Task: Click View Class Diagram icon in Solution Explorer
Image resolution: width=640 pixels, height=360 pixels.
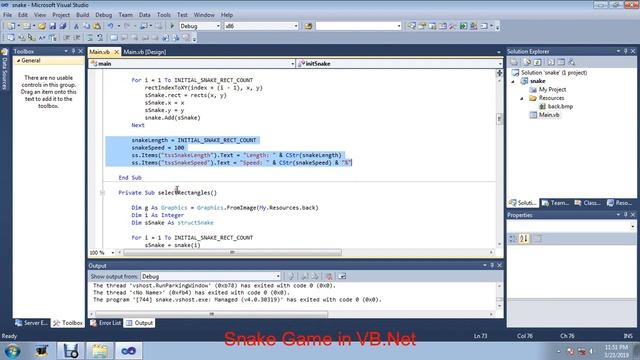Action: (571, 62)
